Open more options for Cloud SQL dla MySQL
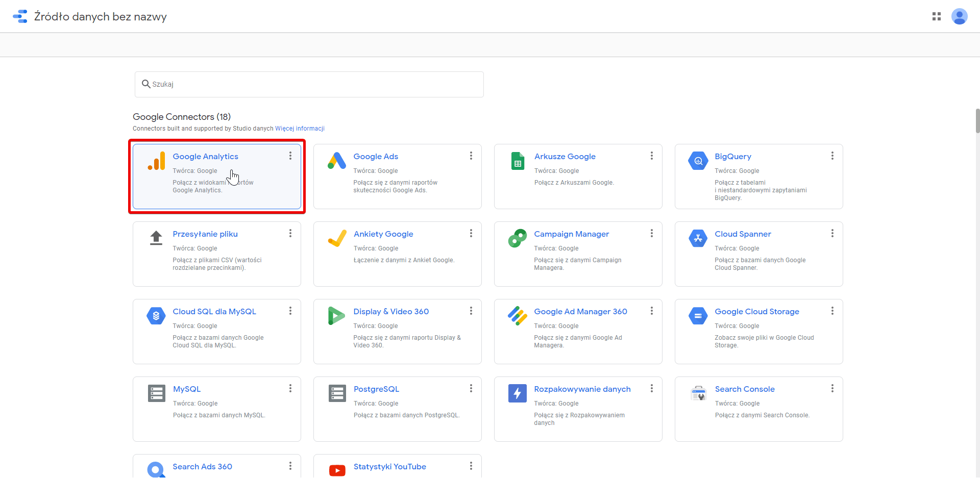 point(290,311)
